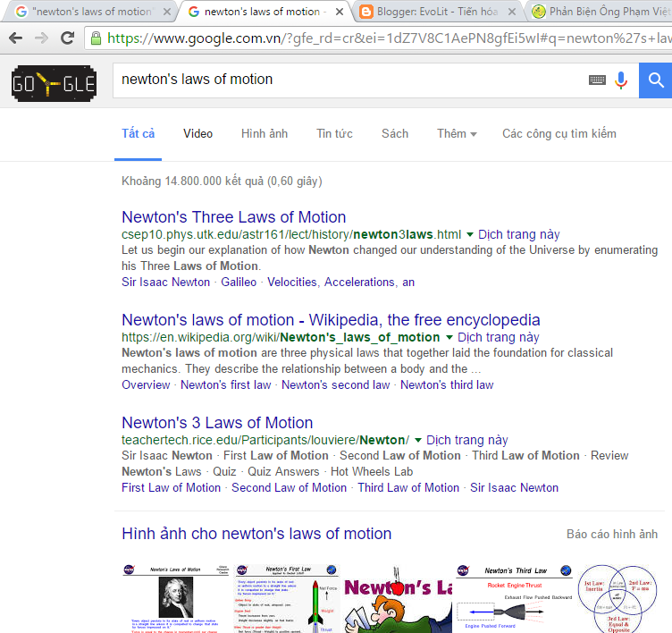This screenshot has width=672, height=633.
Task: Open the cartoon Newton's Laws thumbnail
Action: [398, 599]
